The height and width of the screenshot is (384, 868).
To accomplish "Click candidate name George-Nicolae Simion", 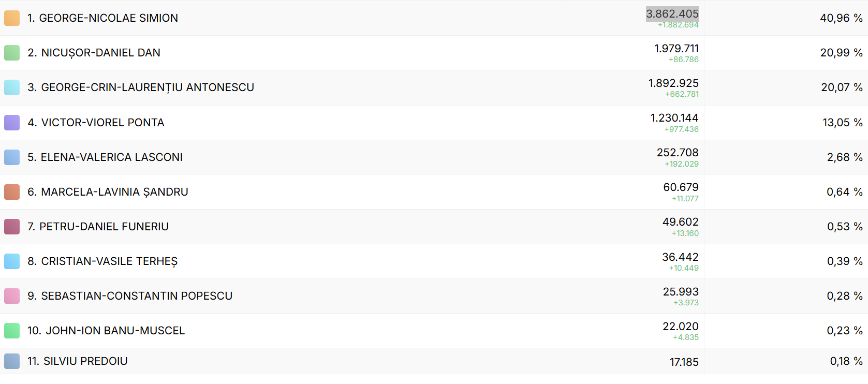I will tap(102, 18).
